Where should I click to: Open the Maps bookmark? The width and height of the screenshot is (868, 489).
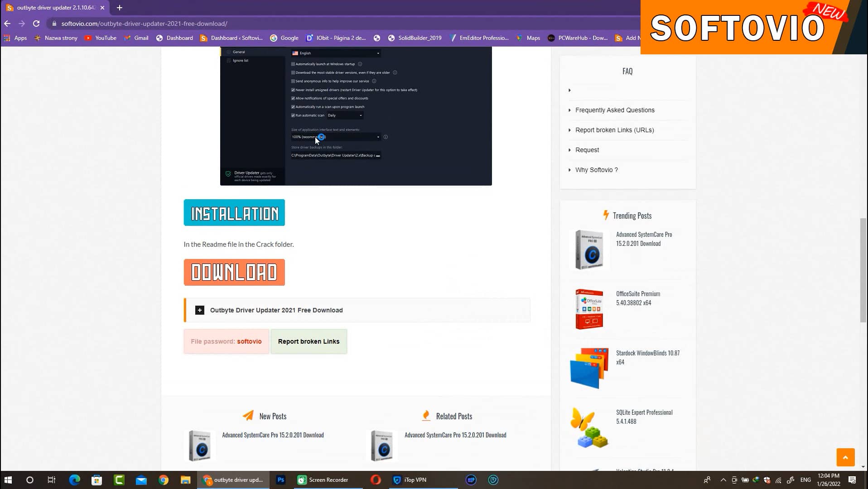click(528, 38)
